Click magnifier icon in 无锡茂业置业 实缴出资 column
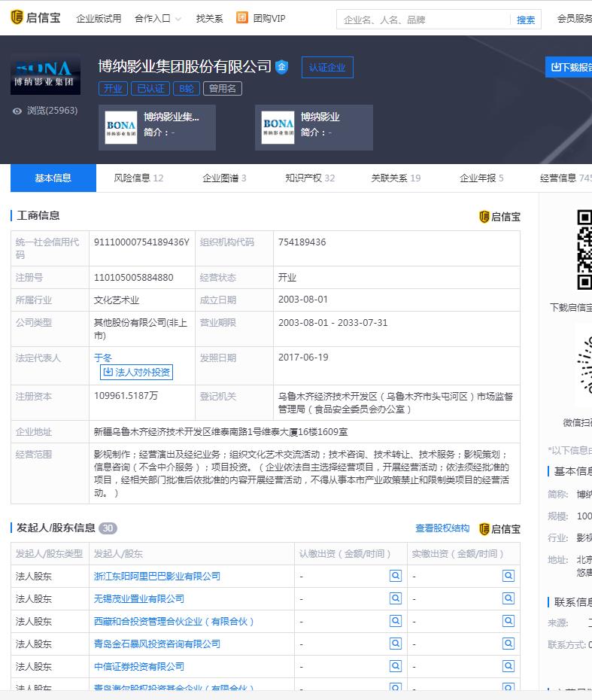The width and height of the screenshot is (592, 700). coord(509,598)
